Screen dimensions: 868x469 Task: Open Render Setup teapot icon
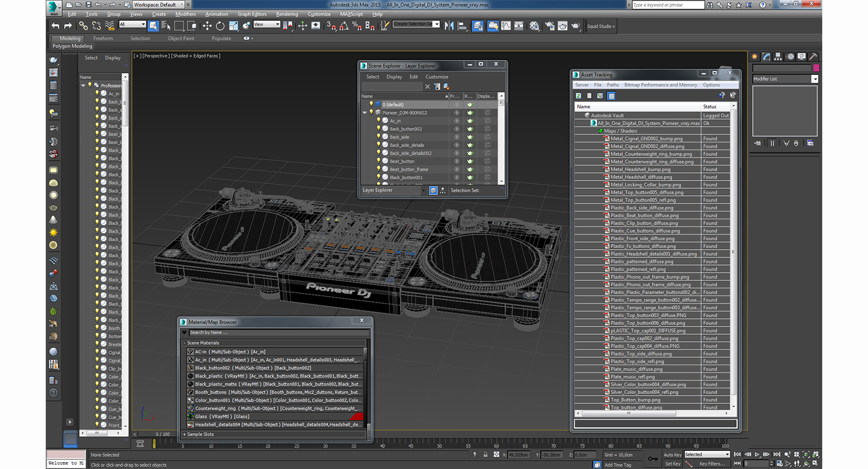550,26
